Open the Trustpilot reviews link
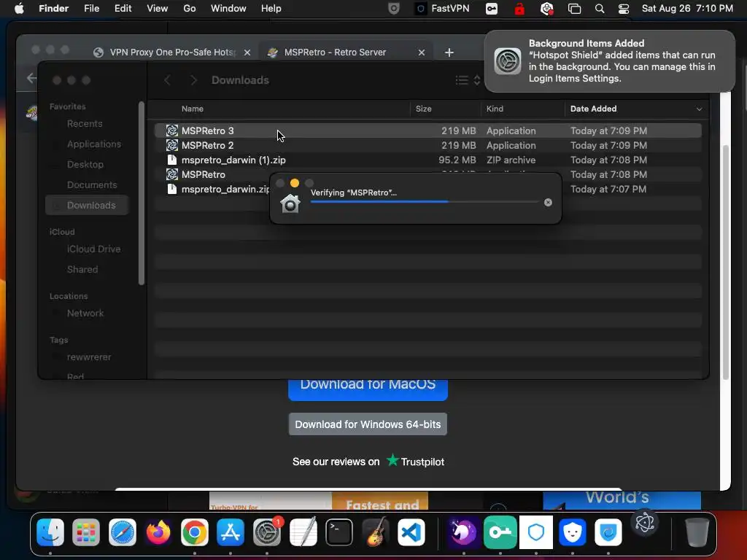 pyautogui.click(x=415, y=462)
